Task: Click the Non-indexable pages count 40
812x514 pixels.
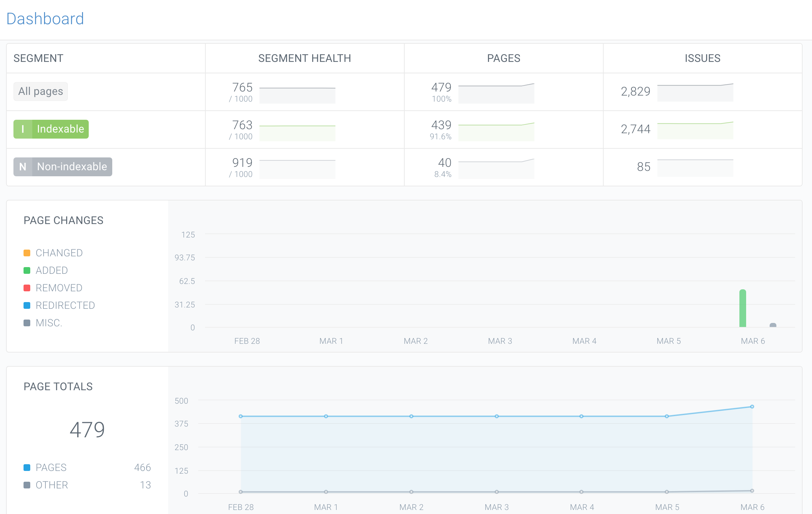Action: tap(444, 163)
